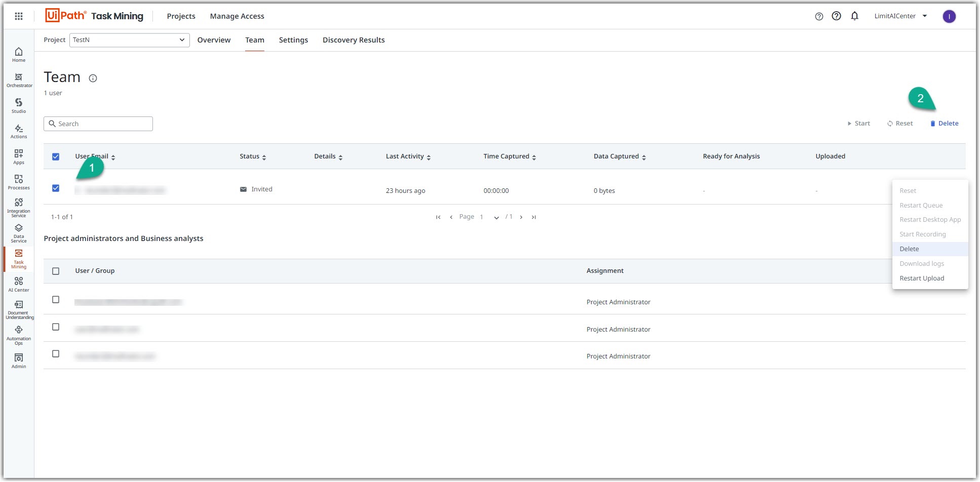
Task: Open the LimitAICenter tenant dropdown
Action: click(x=900, y=16)
